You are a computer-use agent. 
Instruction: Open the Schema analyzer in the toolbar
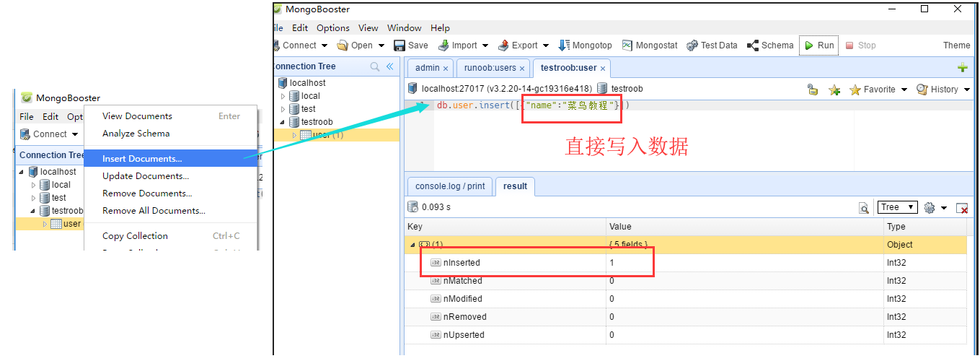pos(770,45)
